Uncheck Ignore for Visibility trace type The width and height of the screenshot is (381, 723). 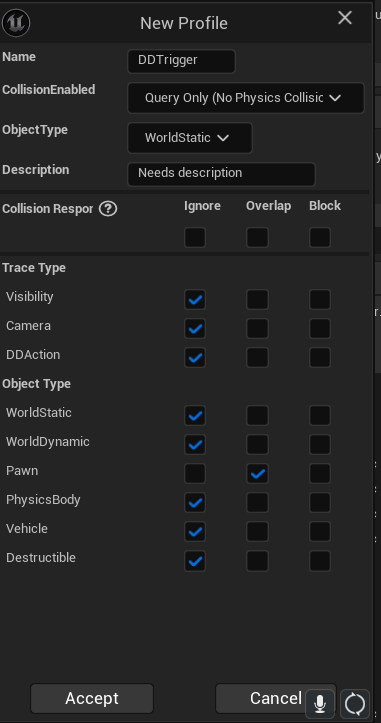(195, 300)
